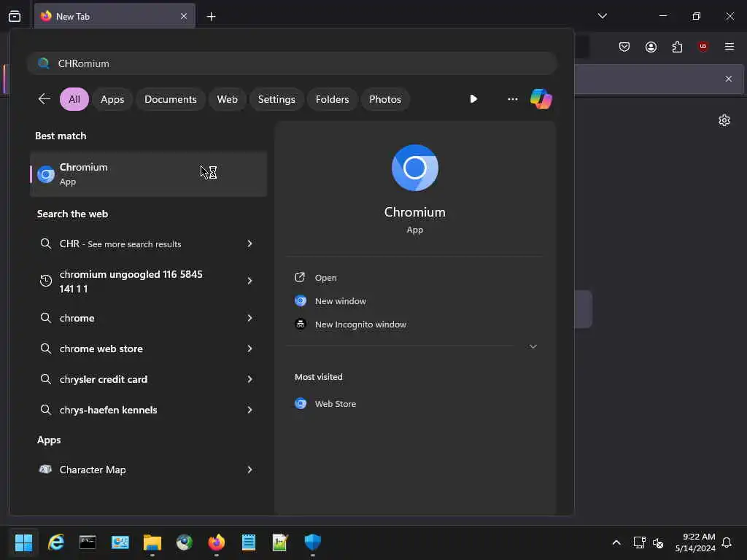
Task: Open the command prompt taskbar icon
Action: tap(88, 542)
